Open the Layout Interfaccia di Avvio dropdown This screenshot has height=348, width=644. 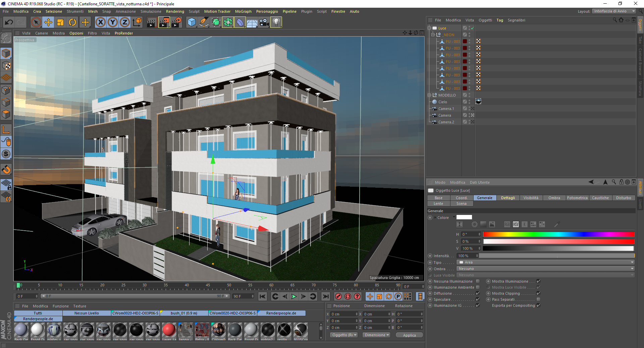tap(614, 11)
